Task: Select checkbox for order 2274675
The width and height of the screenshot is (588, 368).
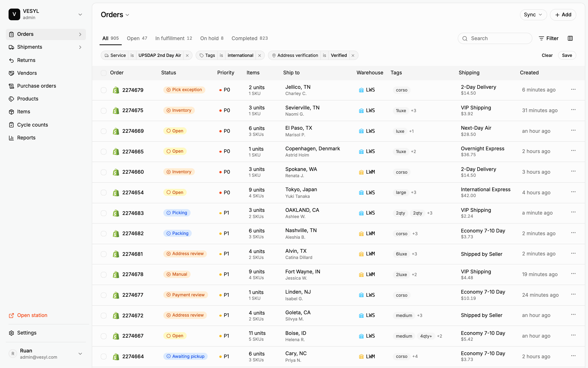Action: (x=103, y=111)
